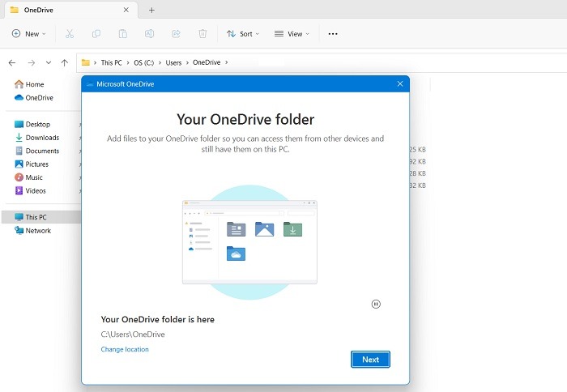Select This PC in navigation pane

(x=42, y=217)
